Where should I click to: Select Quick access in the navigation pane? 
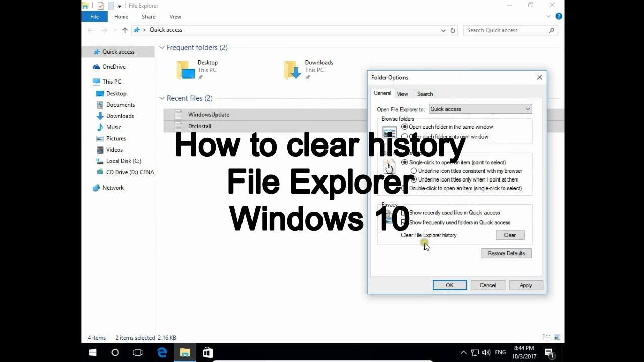tap(118, 52)
